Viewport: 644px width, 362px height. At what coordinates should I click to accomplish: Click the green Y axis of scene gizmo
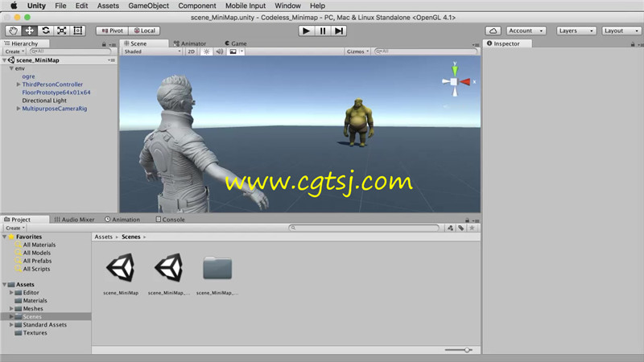pyautogui.click(x=455, y=69)
